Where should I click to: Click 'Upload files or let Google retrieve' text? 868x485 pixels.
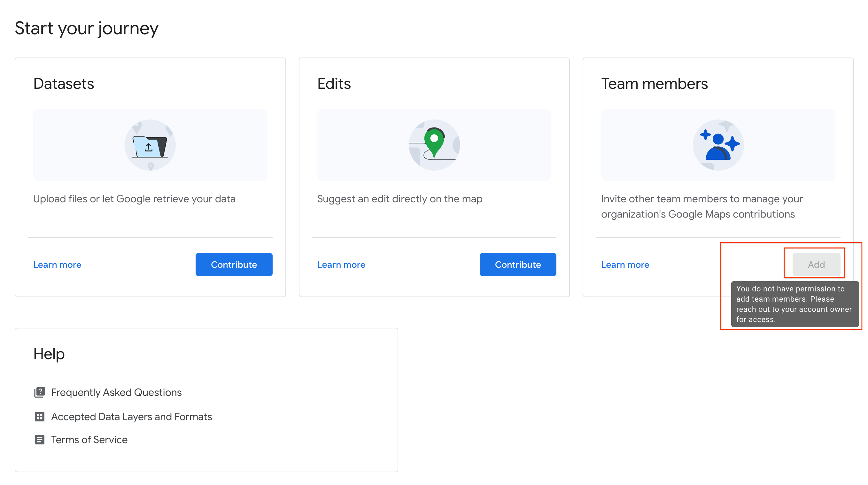(134, 199)
